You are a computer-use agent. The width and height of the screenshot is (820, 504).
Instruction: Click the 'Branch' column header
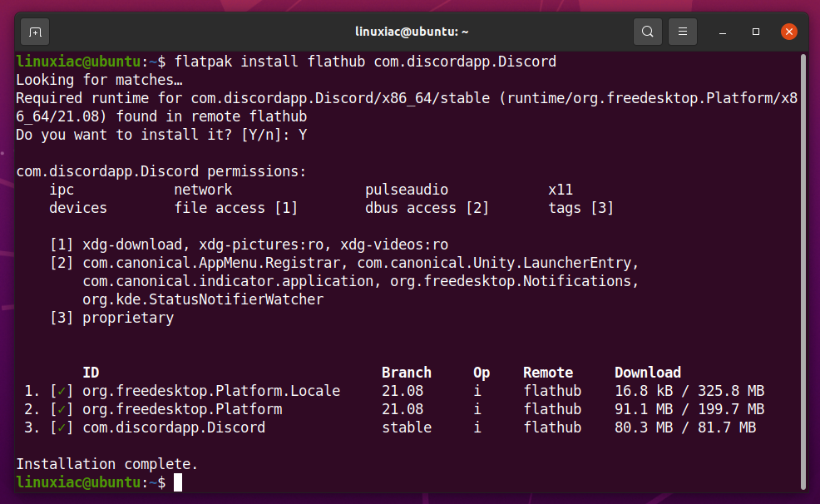[407, 373]
